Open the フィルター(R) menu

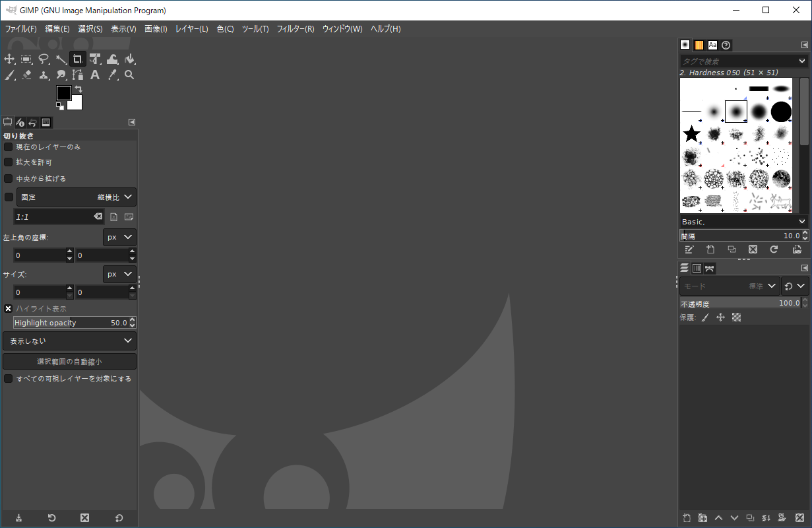tap(295, 29)
